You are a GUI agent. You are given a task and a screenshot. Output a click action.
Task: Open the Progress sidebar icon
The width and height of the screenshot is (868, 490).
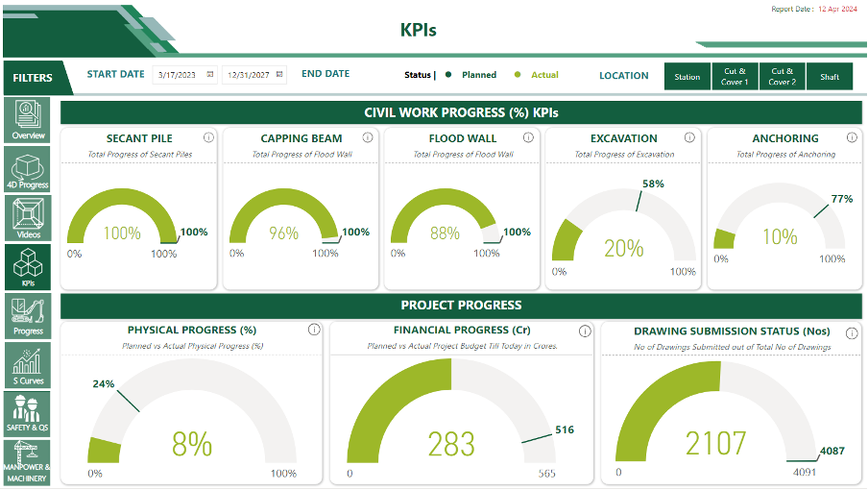pos(28,316)
